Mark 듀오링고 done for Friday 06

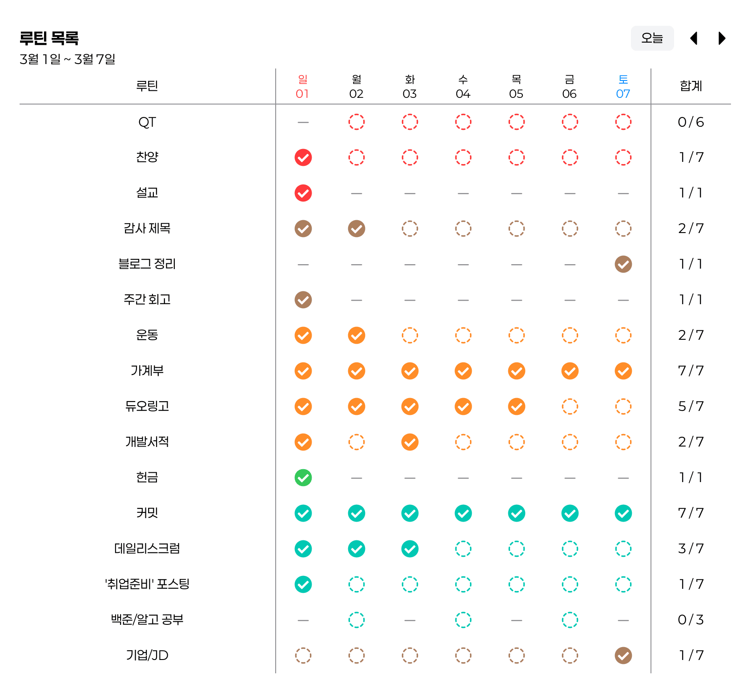coord(570,406)
